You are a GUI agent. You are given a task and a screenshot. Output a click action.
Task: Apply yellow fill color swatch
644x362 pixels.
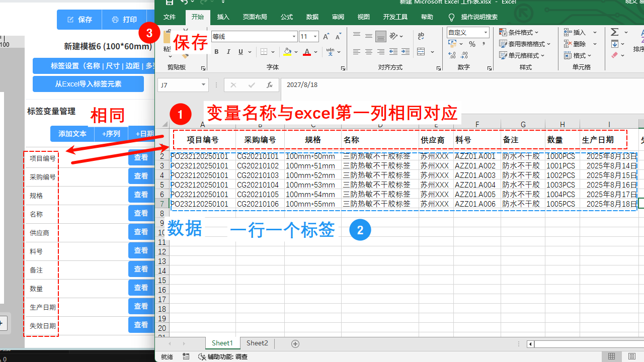coord(287,52)
